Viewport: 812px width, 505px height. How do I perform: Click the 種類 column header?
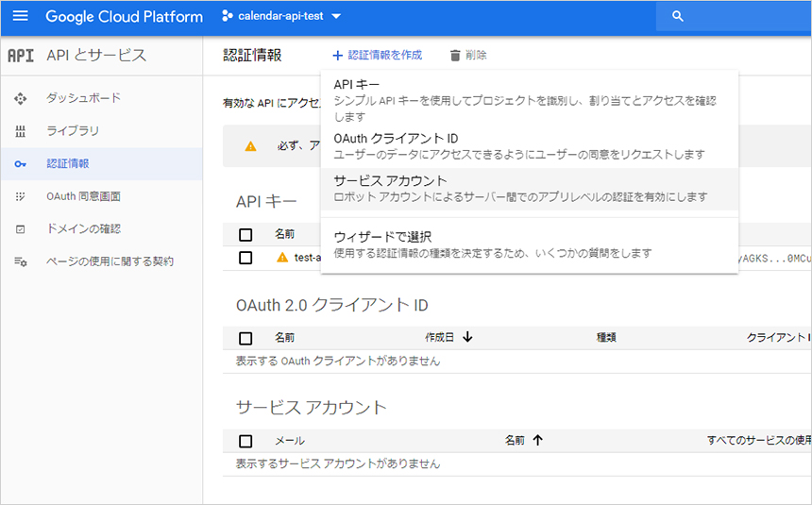[606, 338]
